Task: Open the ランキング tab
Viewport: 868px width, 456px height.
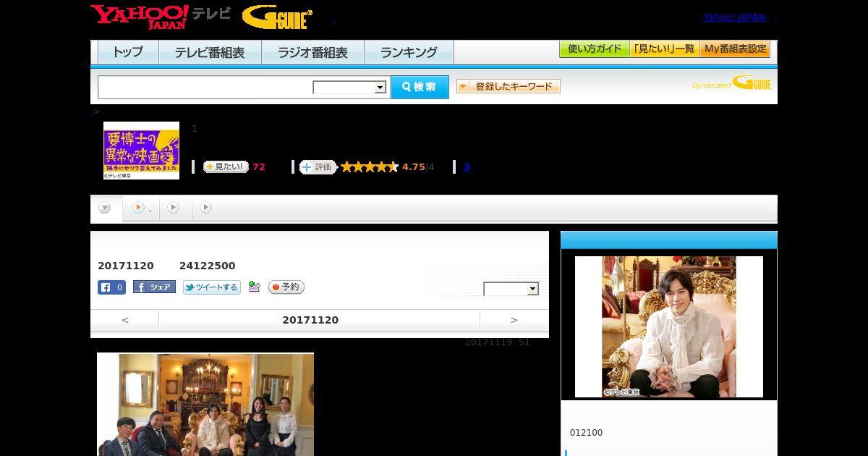Action: coord(409,52)
